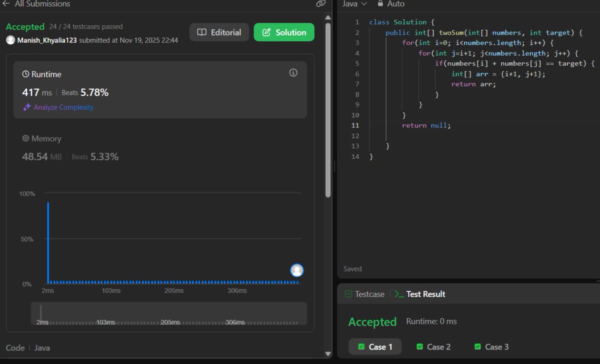Click the tall 2ms bar in the chart
Screen dimensions: 600x364
48,243
